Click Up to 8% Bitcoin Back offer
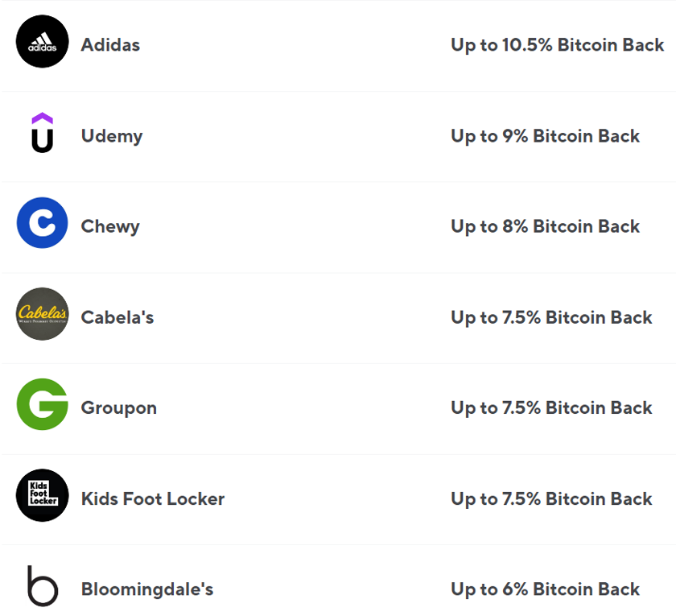 [x=546, y=227]
